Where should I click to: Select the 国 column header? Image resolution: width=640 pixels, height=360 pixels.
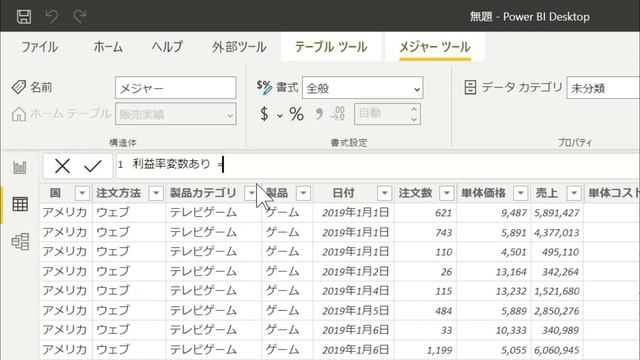(x=55, y=193)
